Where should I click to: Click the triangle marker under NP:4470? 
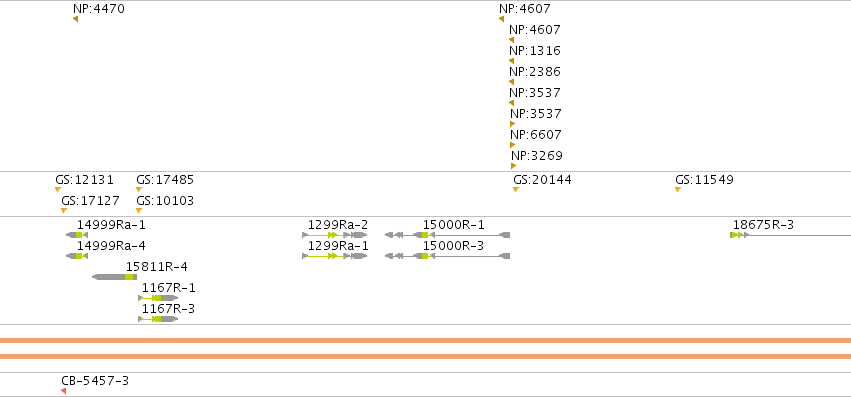point(75,19)
